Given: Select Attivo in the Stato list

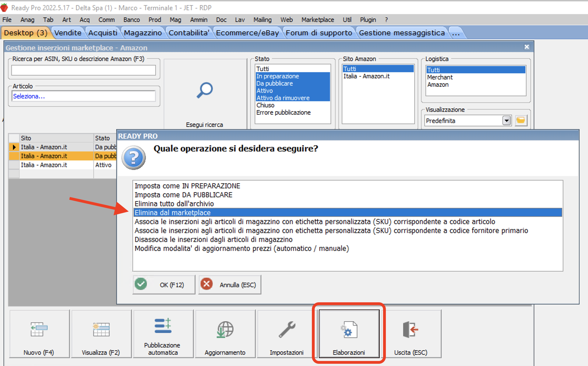Looking at the screenshot, I should [293, 91].
